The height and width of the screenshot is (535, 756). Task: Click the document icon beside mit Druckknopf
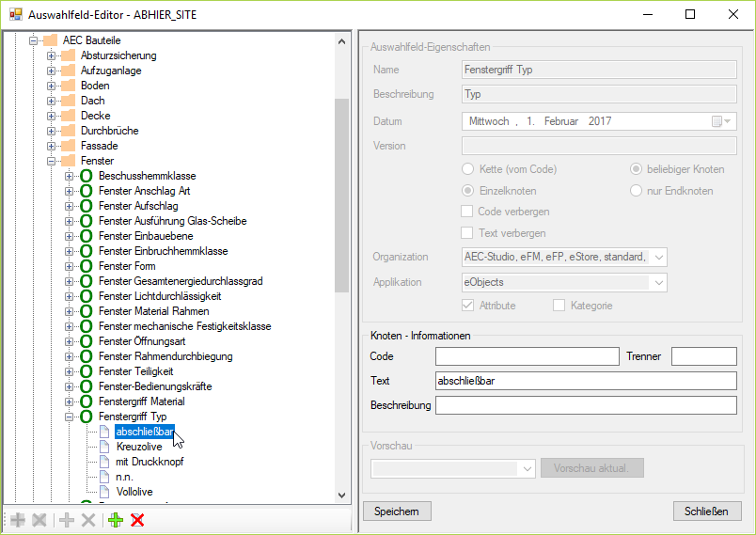(x=104, y=462)
